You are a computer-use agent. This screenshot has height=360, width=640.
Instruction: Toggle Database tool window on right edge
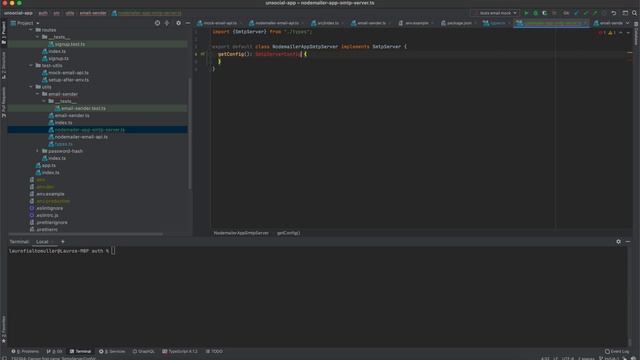636,33
